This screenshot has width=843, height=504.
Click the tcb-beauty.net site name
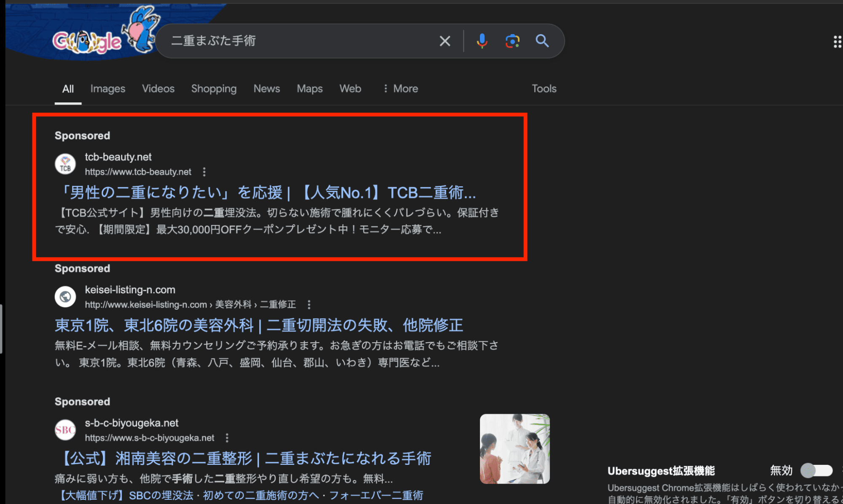118,157
